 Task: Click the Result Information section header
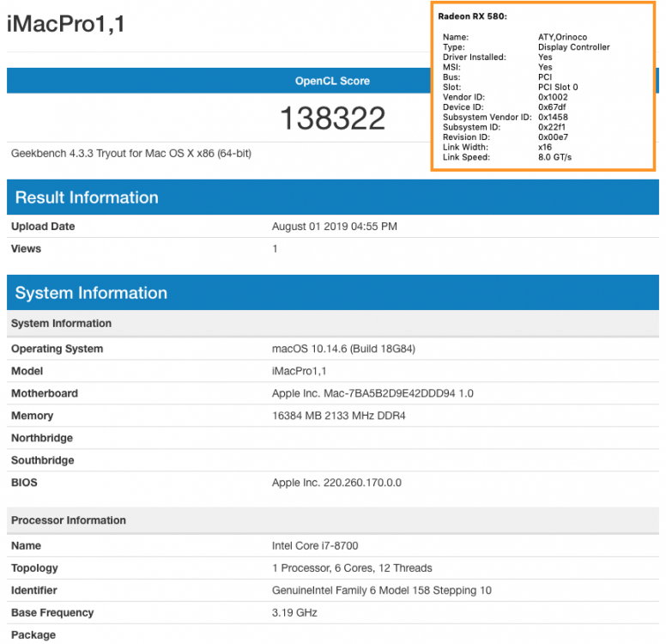point(333,197)
